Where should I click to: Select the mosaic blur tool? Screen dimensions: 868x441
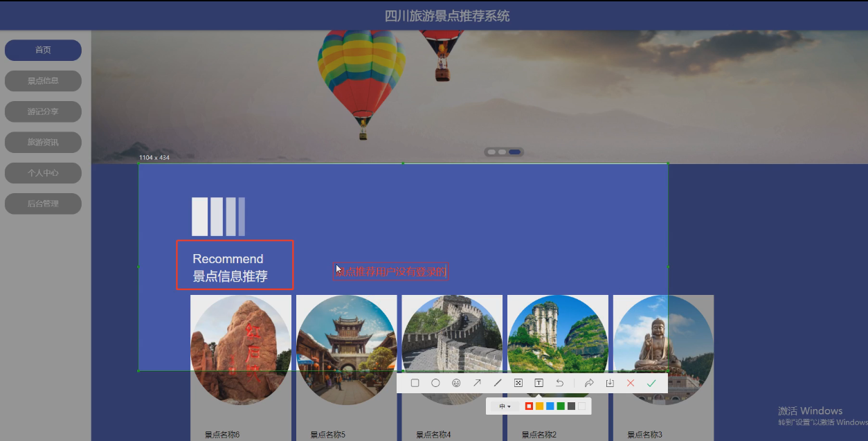[x=518, y=383]
